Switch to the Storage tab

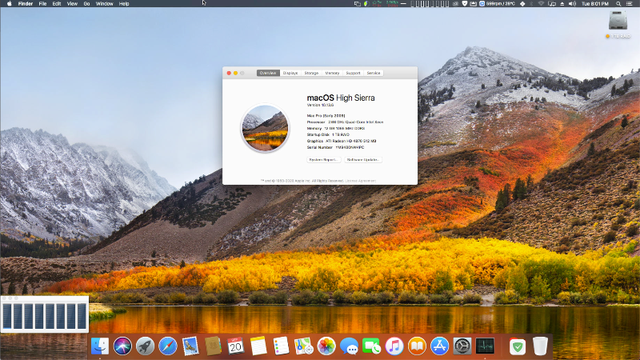(311, 73)
